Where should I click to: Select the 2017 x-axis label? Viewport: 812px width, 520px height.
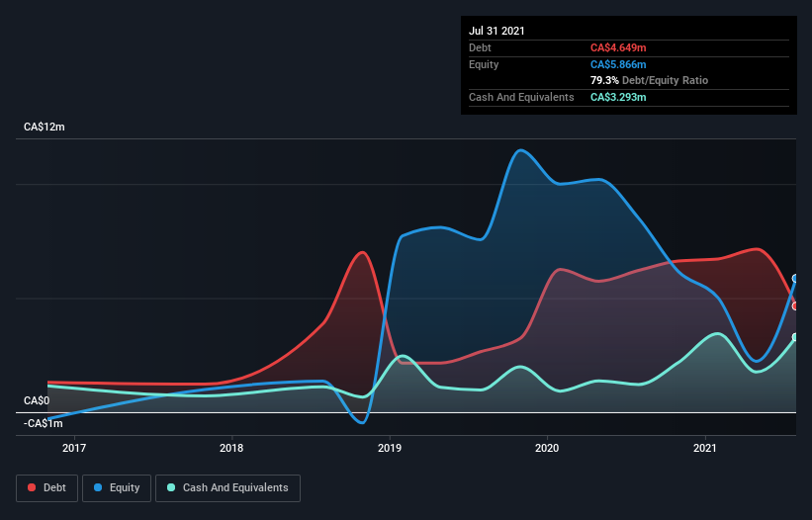coord(74,448)
